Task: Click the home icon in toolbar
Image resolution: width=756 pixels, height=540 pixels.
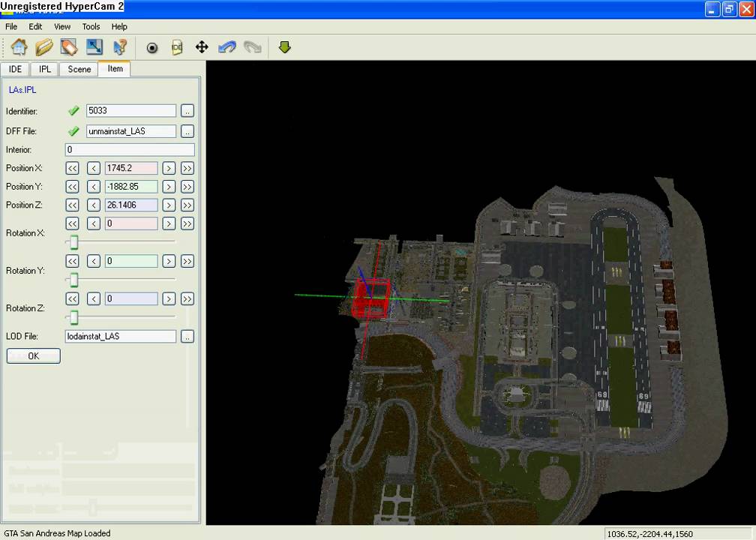Action: pos(19,47)
